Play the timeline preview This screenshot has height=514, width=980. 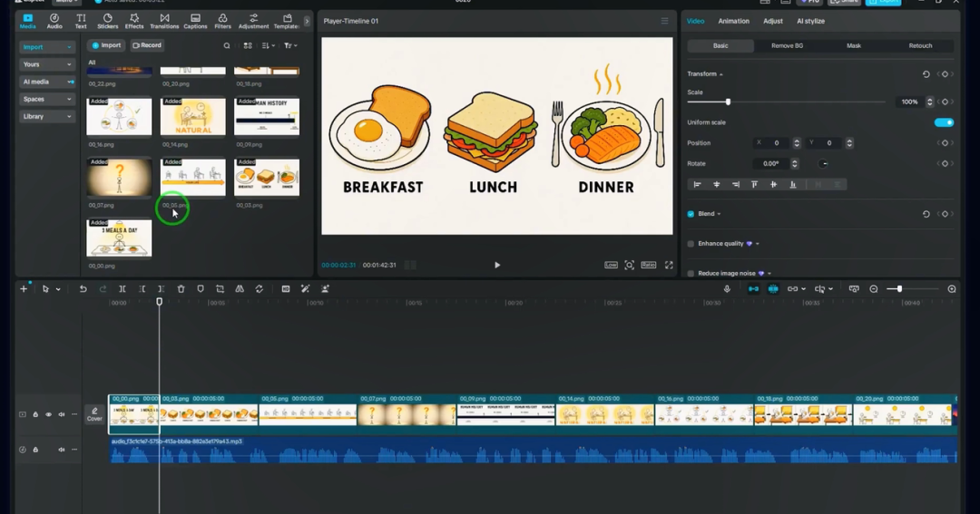pyautogui.click(x=497, y=265)
